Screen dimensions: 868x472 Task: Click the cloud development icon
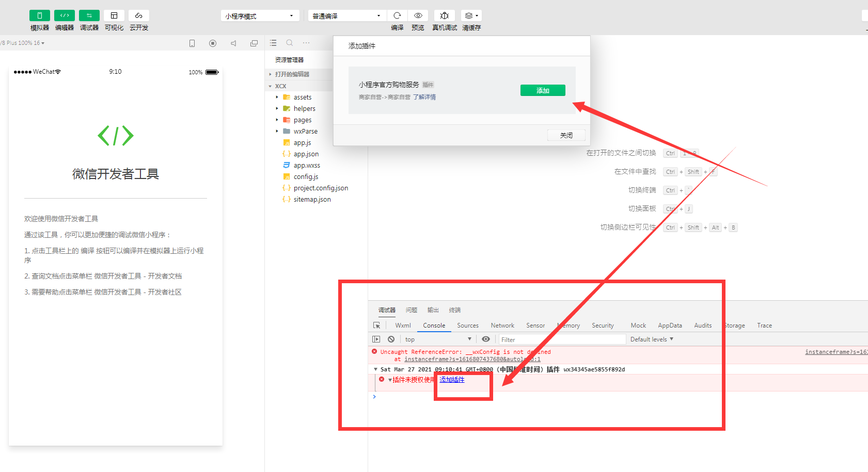(139, 15)
